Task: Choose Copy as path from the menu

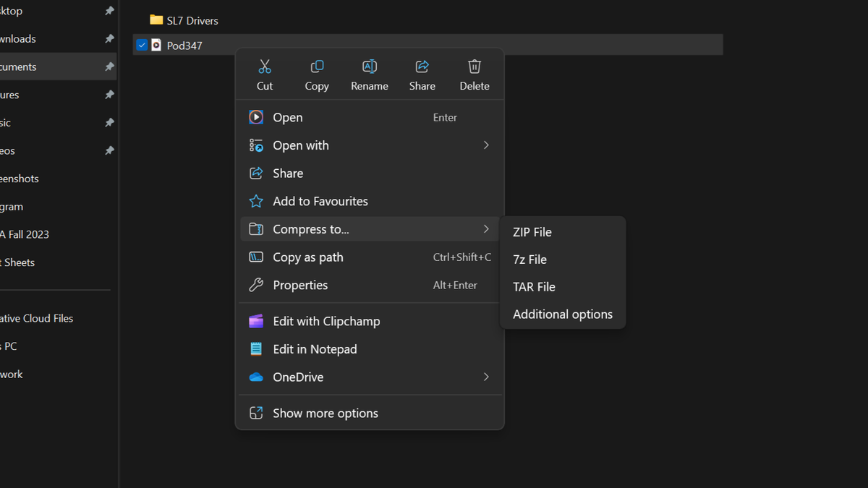Action: (x=307, y=257)
